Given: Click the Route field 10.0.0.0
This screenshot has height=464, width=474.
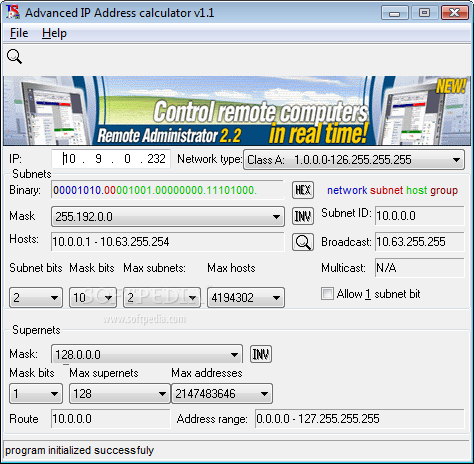Looking at the screenshot, I should [x=111, y=419].
